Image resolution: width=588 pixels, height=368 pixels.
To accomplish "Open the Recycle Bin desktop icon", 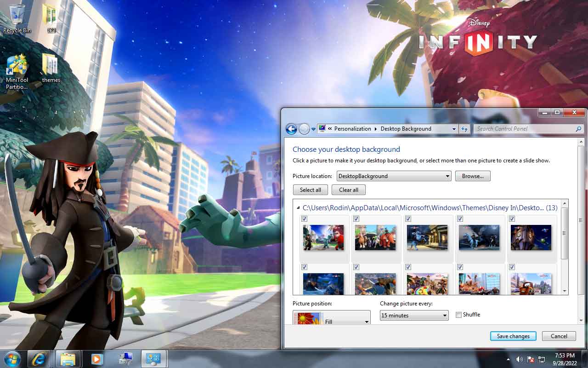I will point(17,18).
